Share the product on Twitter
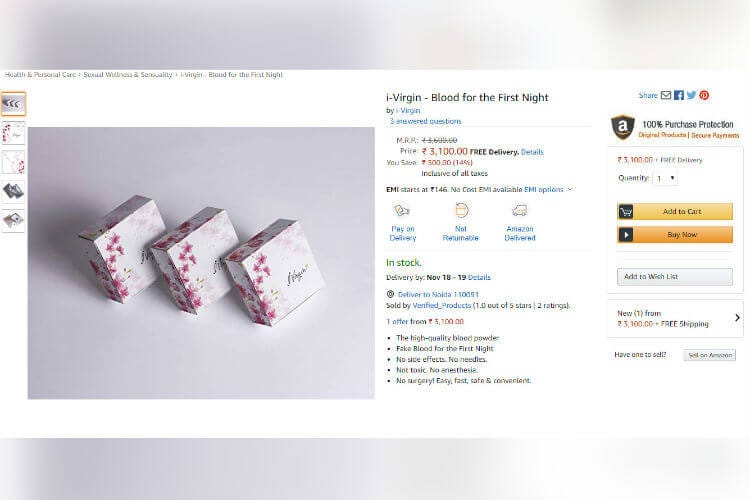Screen dimensions: 750x500 691,95
